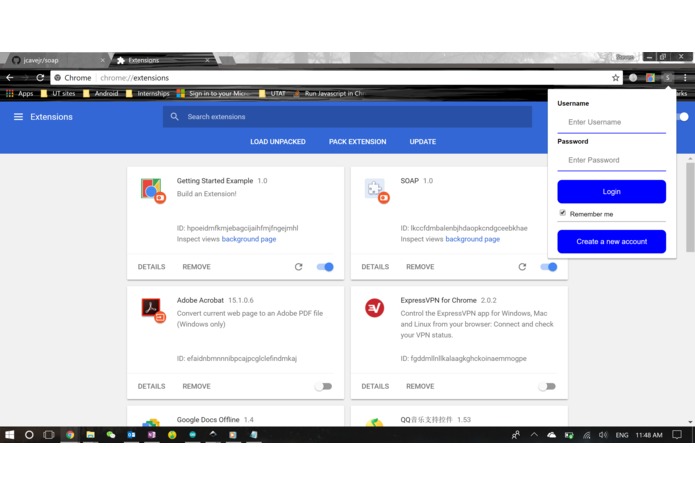The height and width of the screenshot is (494, 695).
Task: Click the Adobe Acrobat extension icon
Action: [153, 310]
